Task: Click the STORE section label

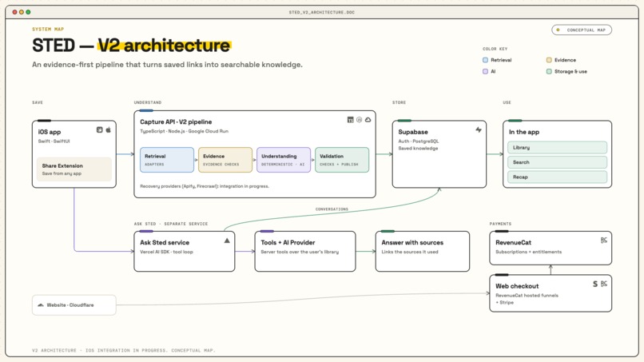Action: (399, 102)
